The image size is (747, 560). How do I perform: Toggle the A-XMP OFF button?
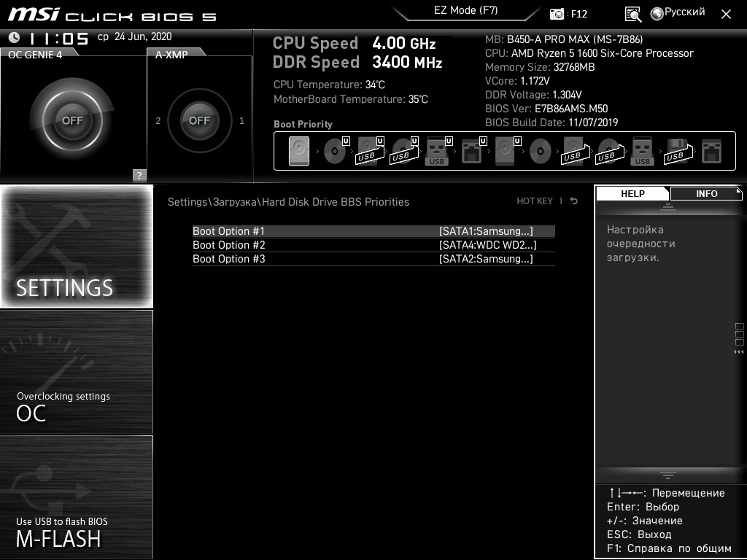point(200,120)
